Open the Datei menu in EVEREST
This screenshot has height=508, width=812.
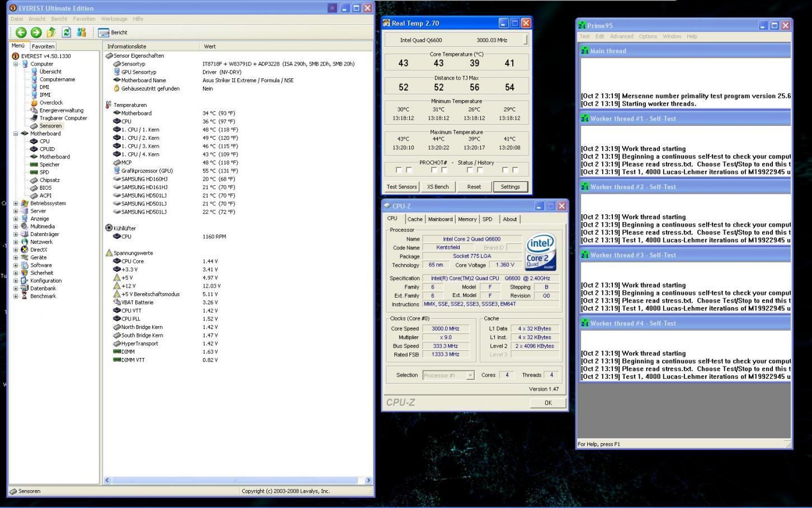[17, 19]
